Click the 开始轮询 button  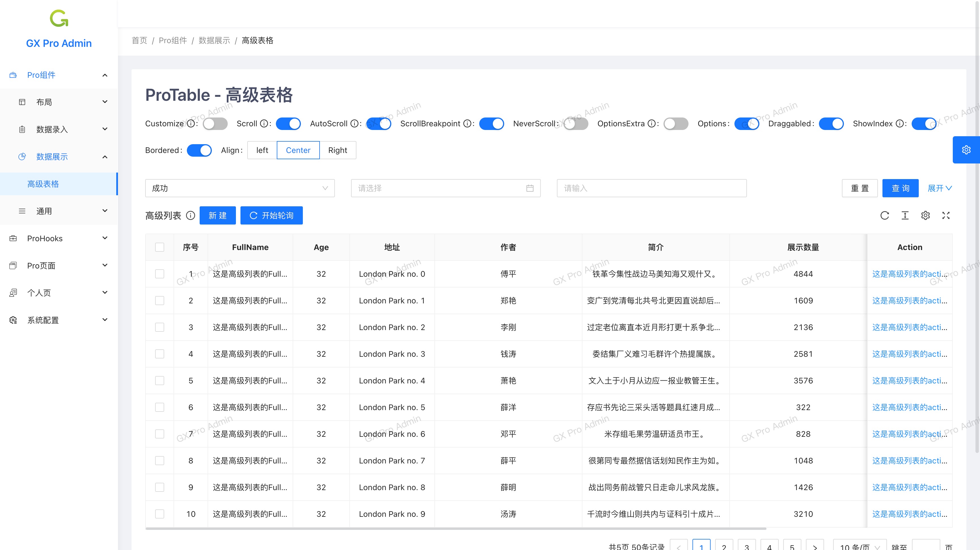(x=272, y=215)
